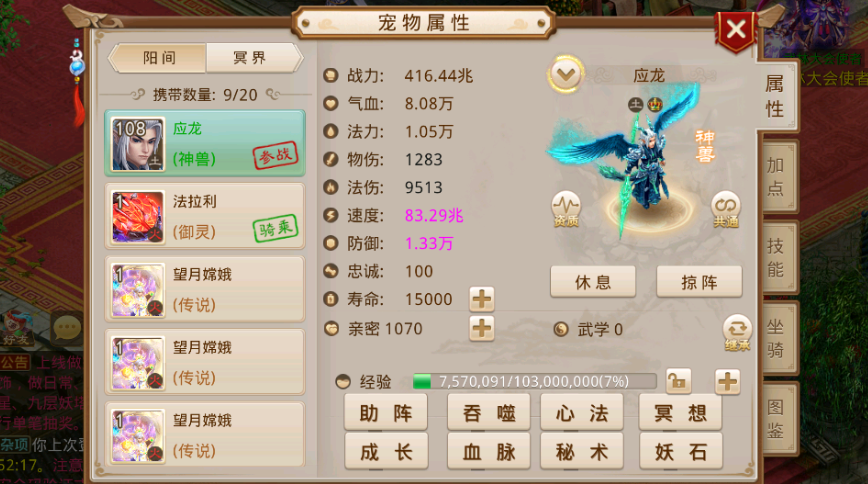This screenshot has height=484, width=868.
Task: Click the 休息 button
Action: (593, 282)
